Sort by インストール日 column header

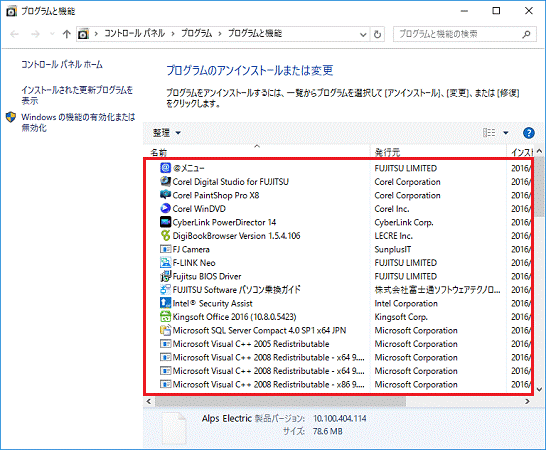click(520, 152)
